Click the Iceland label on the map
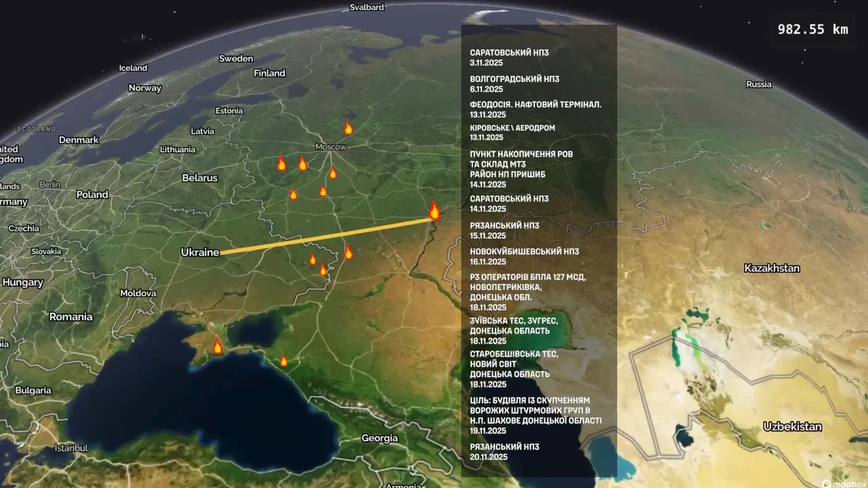868x488 pixels. tap(133, 68)
